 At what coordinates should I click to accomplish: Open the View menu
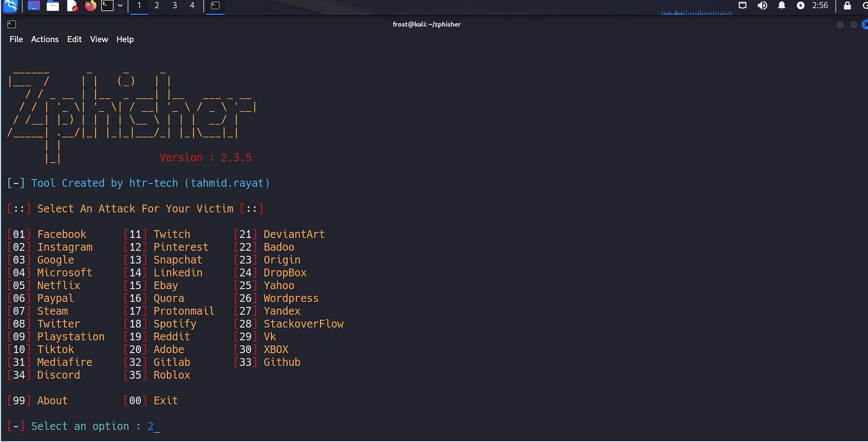tap(99, 39)
